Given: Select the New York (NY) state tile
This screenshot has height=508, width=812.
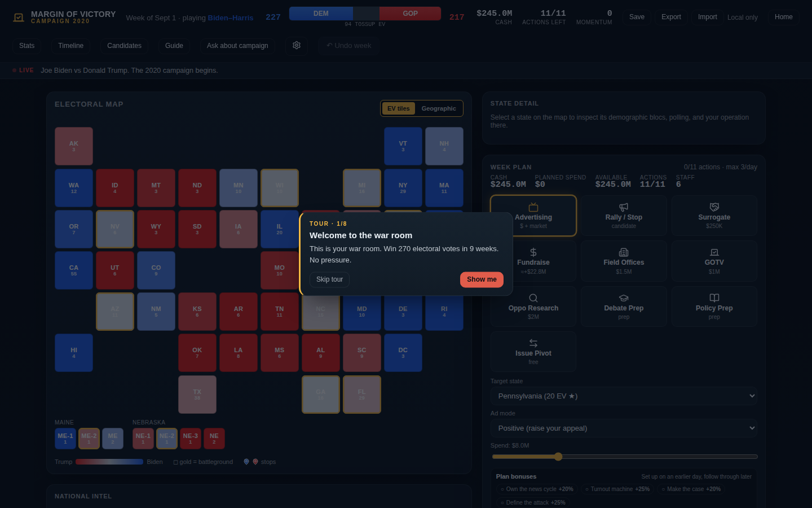Looking at the screenshot, I should click(403, 188).
